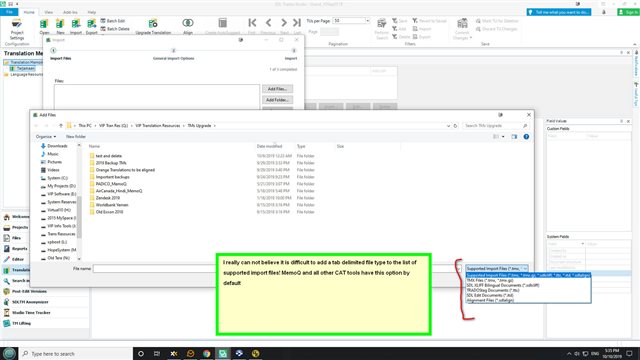Image resolution: width=640 pixels, height=360 pixels.
Task: Select Batch Edit in the ribbon
Action: coord(113,21)
